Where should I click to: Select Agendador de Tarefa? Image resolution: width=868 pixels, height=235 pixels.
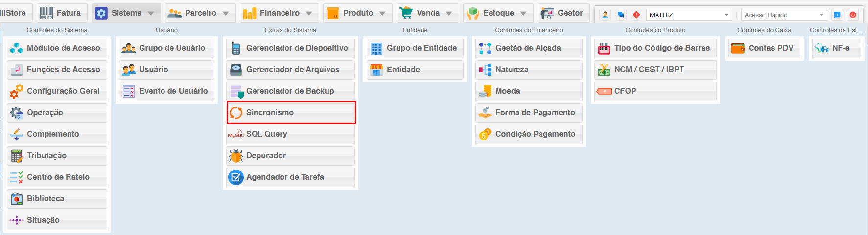point(291,177)
